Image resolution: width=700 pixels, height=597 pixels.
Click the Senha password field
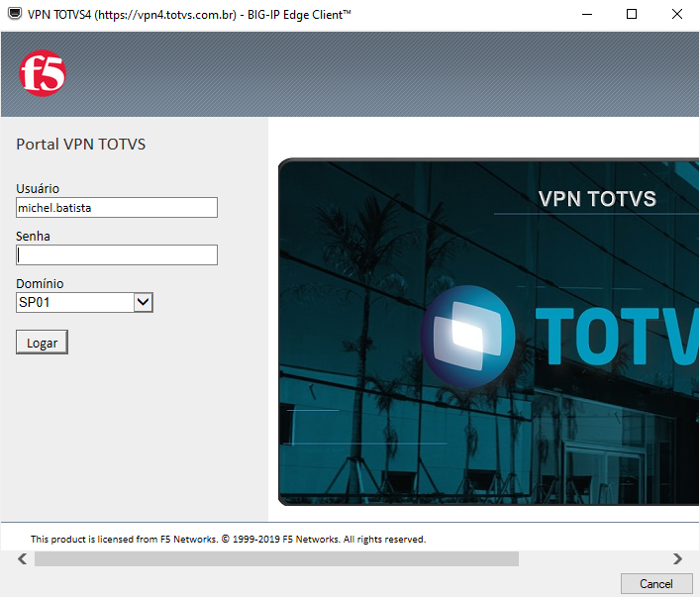(117, 255)
